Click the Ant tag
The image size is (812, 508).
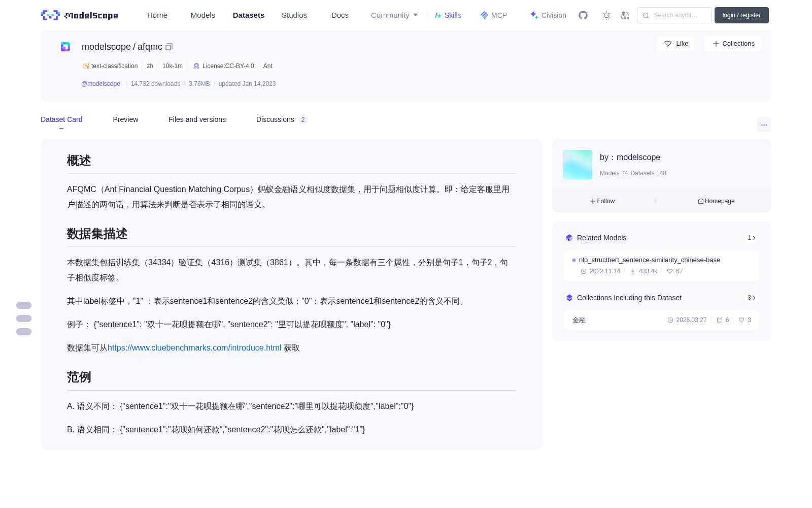coord(268,66)
